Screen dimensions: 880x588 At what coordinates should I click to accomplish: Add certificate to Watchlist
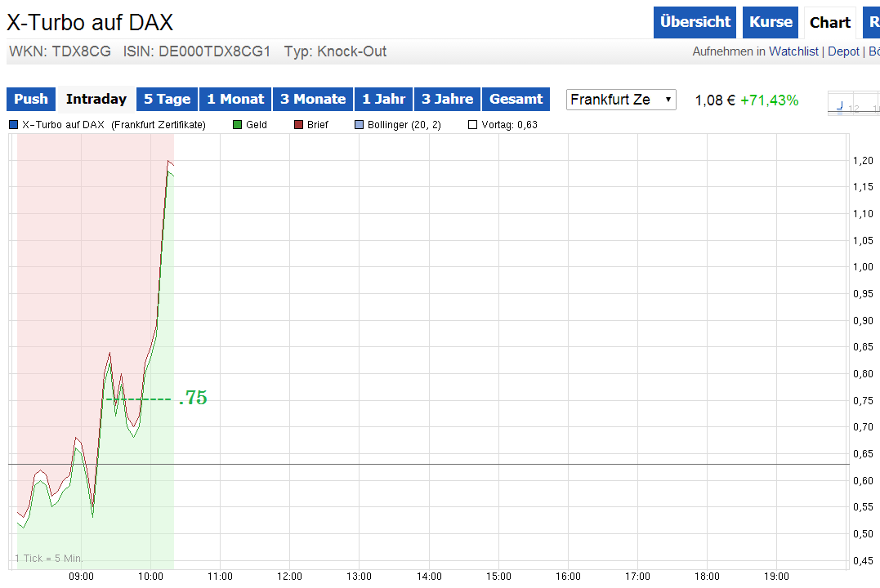[795, 51]
